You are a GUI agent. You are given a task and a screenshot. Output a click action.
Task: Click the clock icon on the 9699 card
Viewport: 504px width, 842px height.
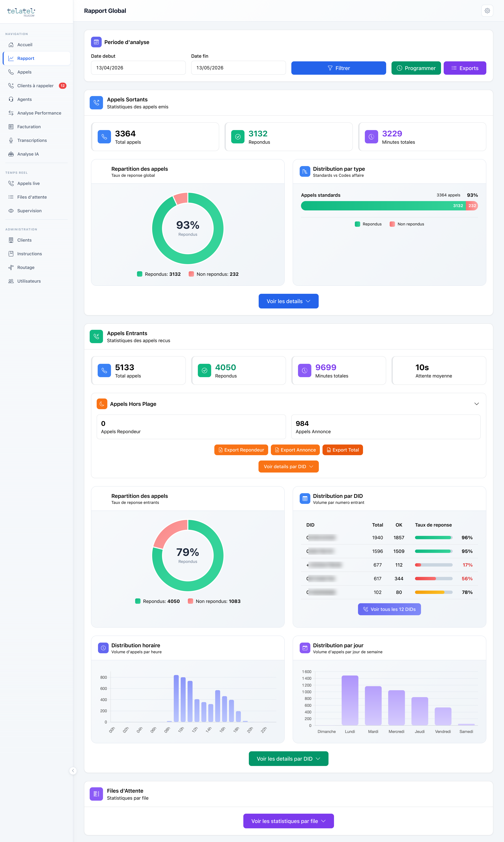coord(305,370)
